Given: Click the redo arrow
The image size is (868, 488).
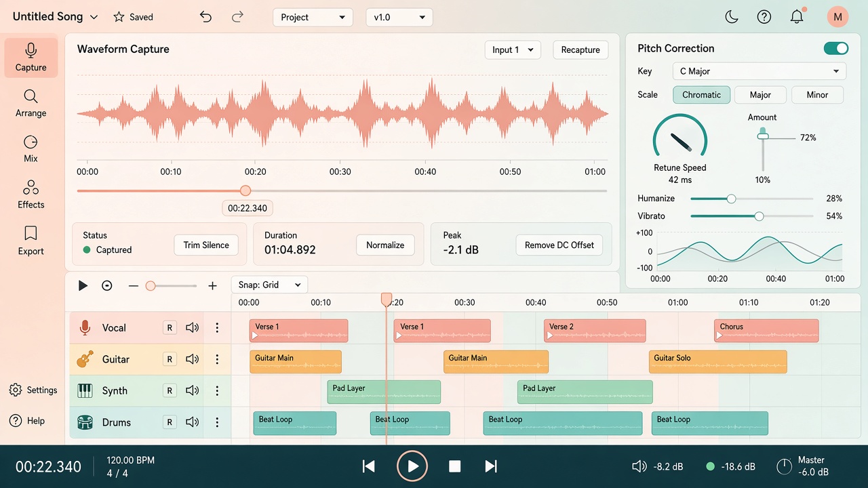Looking at the screenshot, I should [237, 17].
